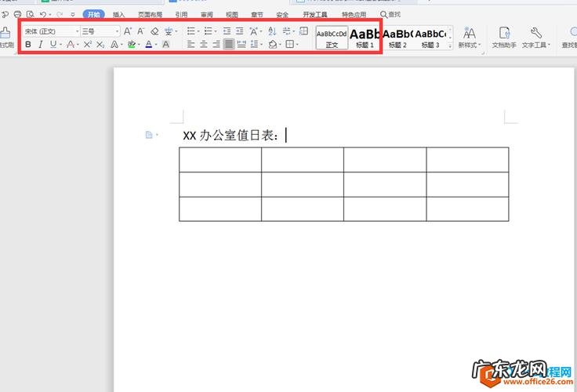Open the 文档助手 button
The width and height of the screenshot is (577, 392).
point(504,37)
